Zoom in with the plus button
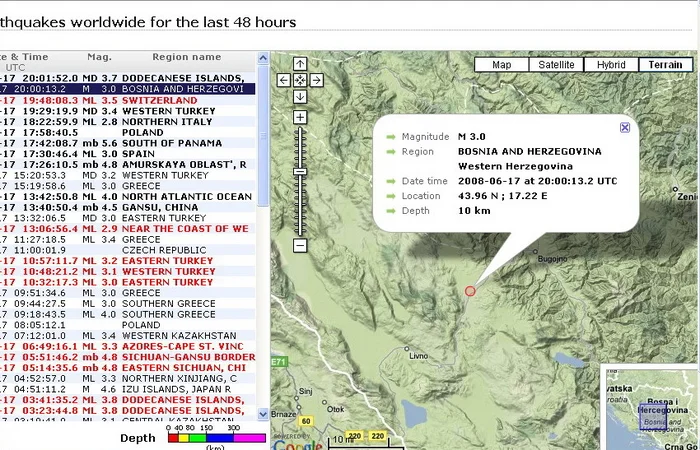This screenshot has width=700, height=450. click(x=300, y=117)
